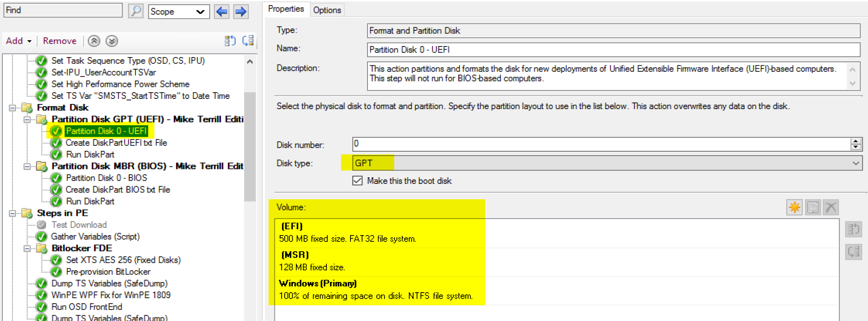Collapse the Format Disk group

[x=13, y=108]
